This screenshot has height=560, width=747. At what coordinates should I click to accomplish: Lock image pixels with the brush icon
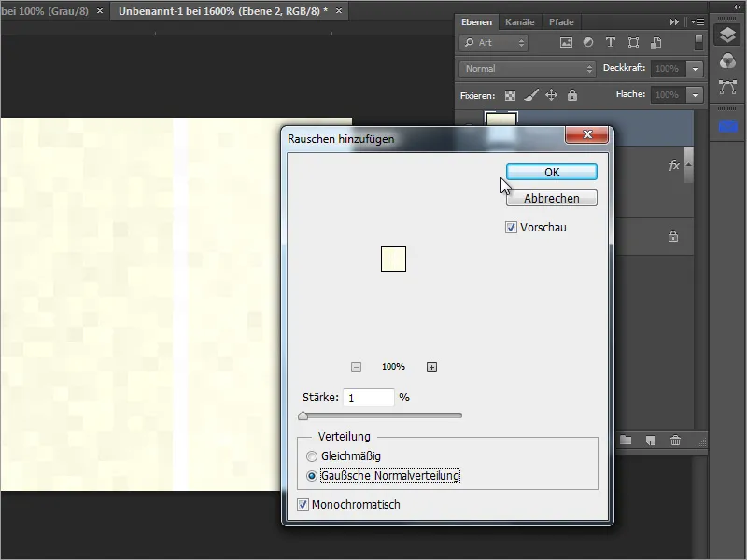(x=531, y=95)
